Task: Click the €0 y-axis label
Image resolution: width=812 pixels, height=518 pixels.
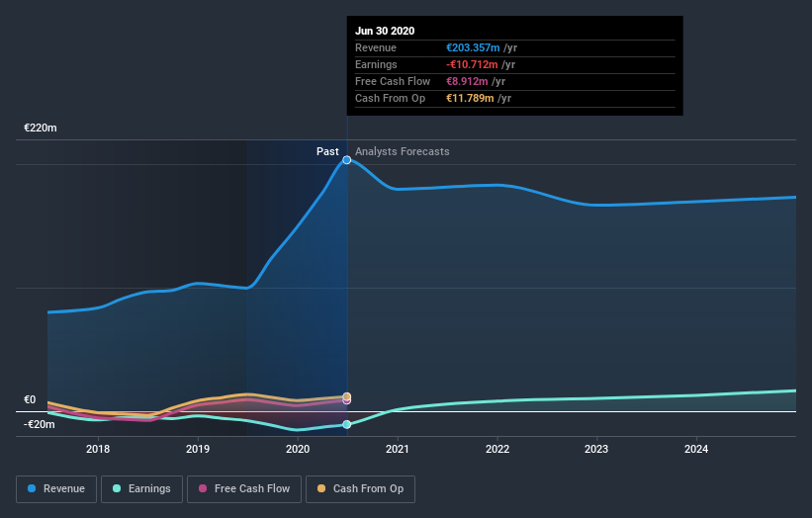Action: [30, 399]
